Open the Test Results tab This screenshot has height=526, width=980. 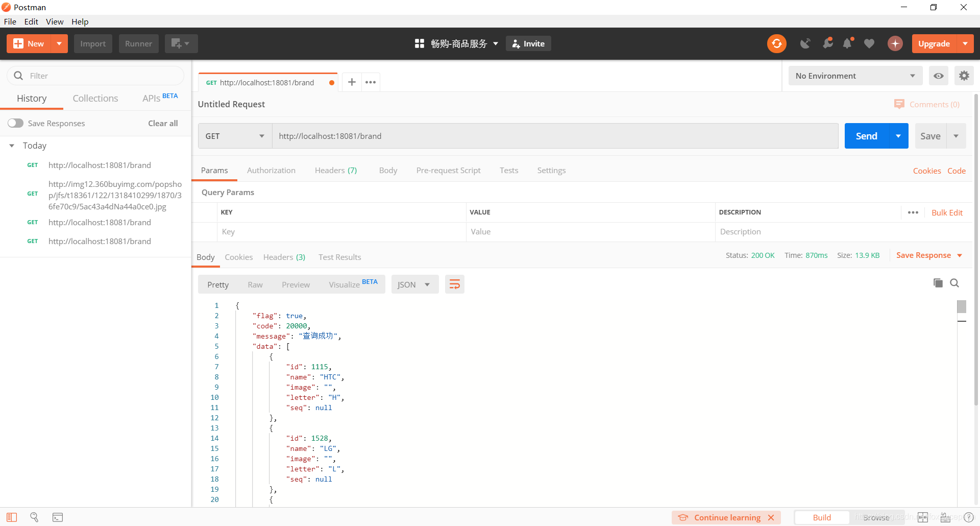(339, 257)
